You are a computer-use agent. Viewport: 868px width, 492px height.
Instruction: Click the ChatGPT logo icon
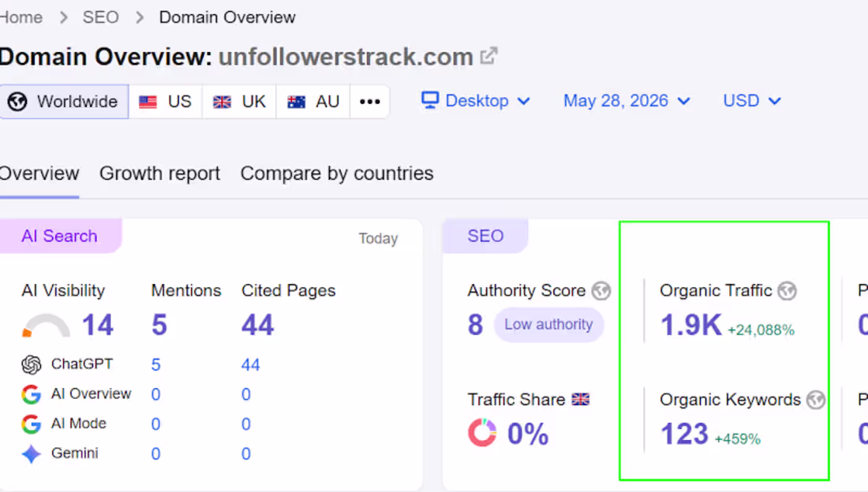[x=32, y=364]
